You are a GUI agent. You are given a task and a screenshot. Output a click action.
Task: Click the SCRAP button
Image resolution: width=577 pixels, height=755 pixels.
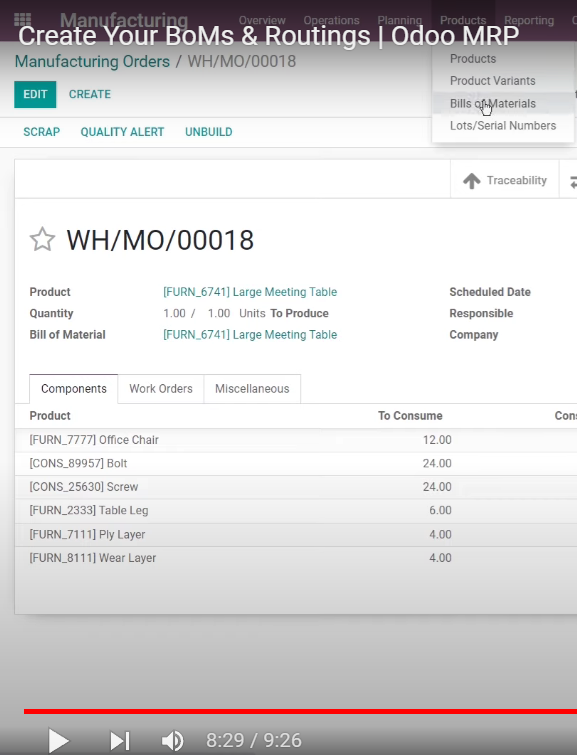click(41, 132)
